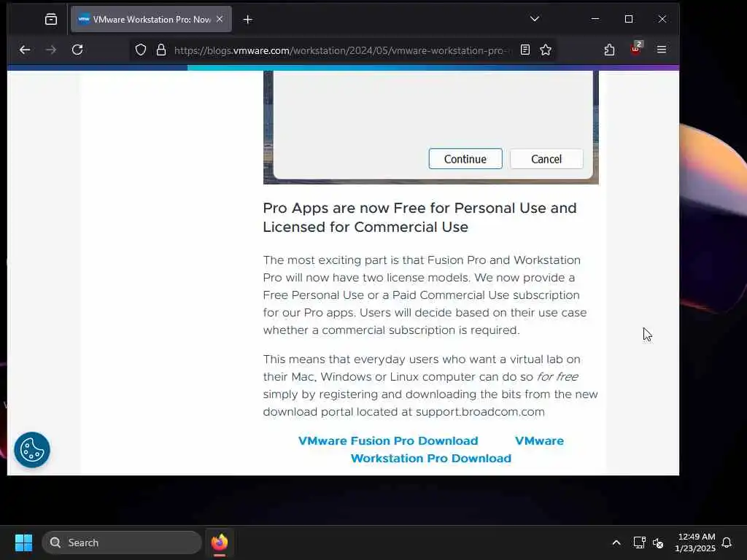Open the Firefox View icon
The image size is (747, 560).
51,19
